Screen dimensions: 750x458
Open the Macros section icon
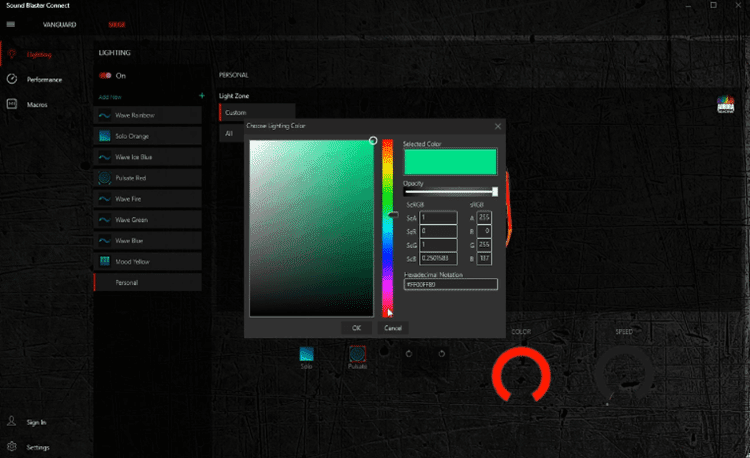(11, 104)
